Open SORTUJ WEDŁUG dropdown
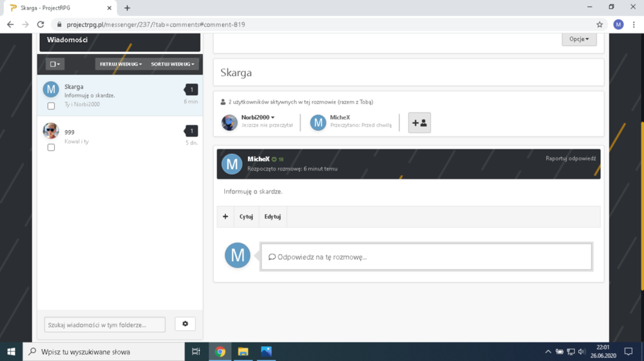 (173, 64)
